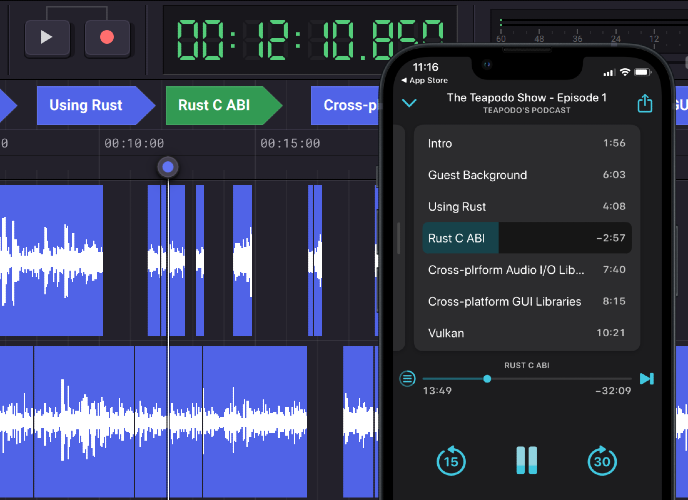The image size is (688, 500).
Task: Select the Cross-plrform Audio I/O Lib chapter
Action: click(x=527, y=270)
